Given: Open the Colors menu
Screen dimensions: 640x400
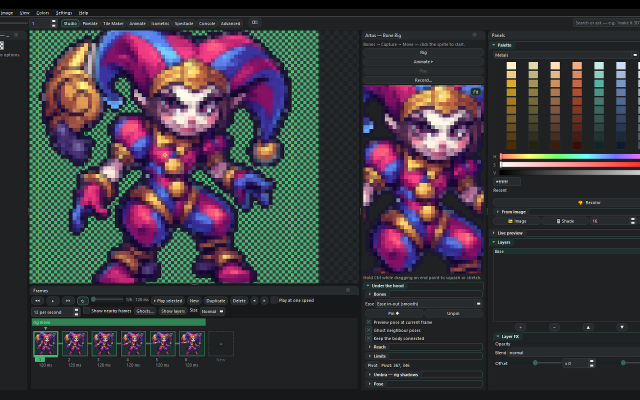Looking at the screenshot, I should coord(42,13).
